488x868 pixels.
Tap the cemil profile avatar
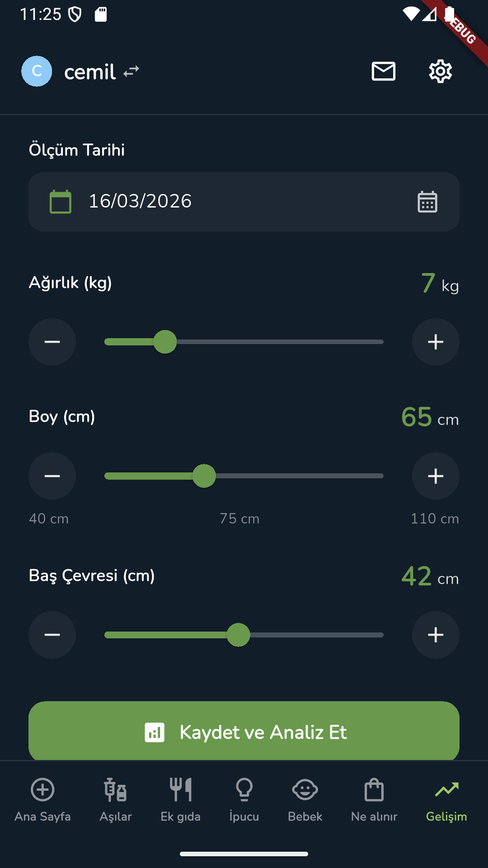(37, 71)
